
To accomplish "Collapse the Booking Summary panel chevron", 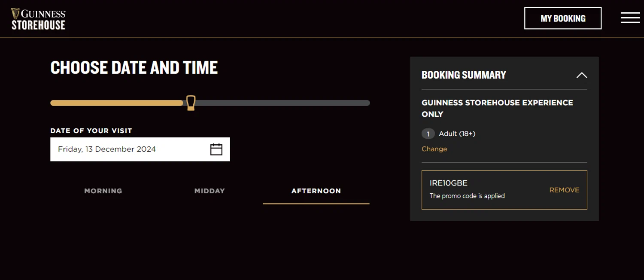I will (581, 75).
